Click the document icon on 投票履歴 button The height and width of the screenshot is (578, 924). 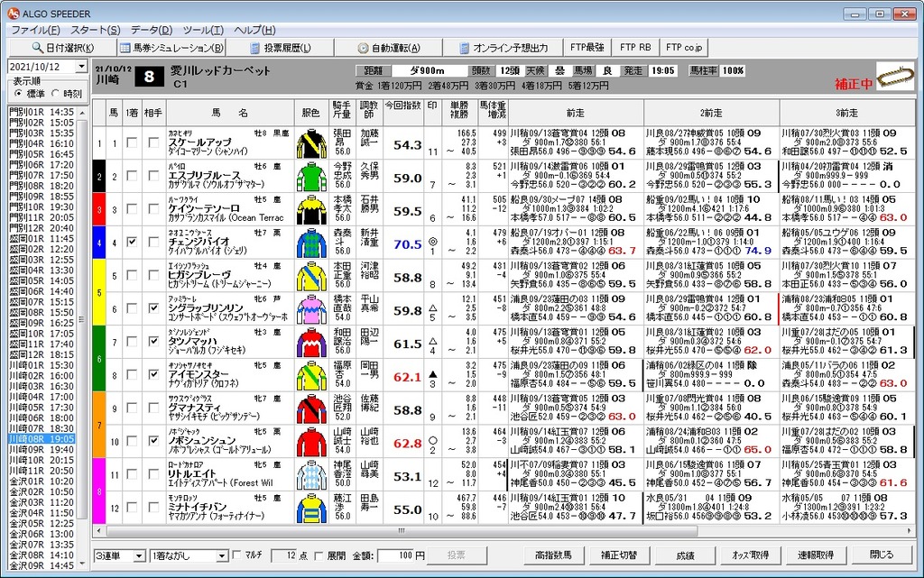tap(254, 48)
